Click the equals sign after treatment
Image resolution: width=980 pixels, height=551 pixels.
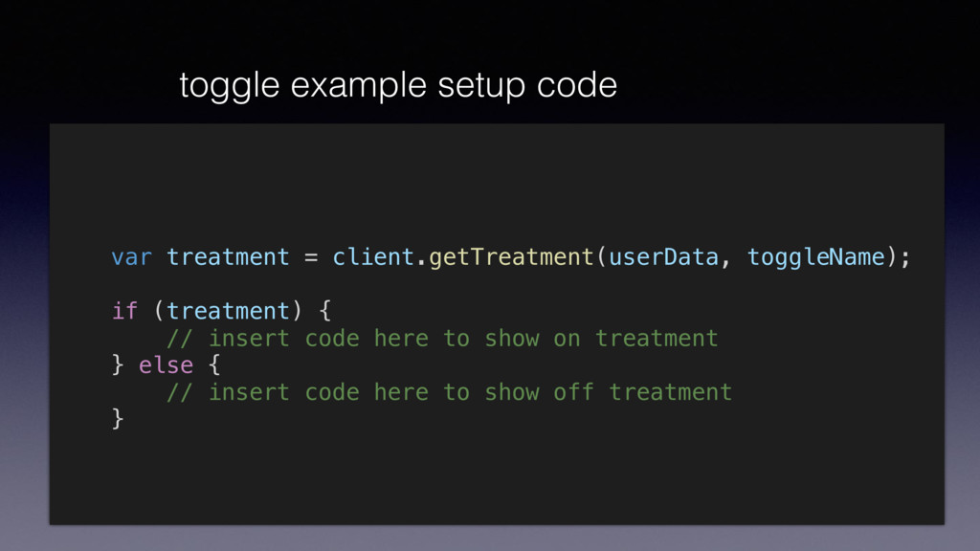coord(311,256)
